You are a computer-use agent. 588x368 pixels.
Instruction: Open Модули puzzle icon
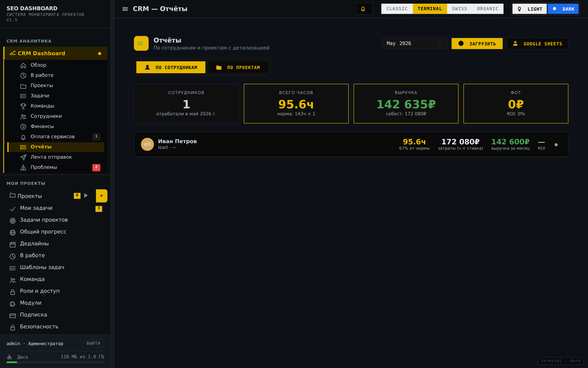click(x=13, y=304)
